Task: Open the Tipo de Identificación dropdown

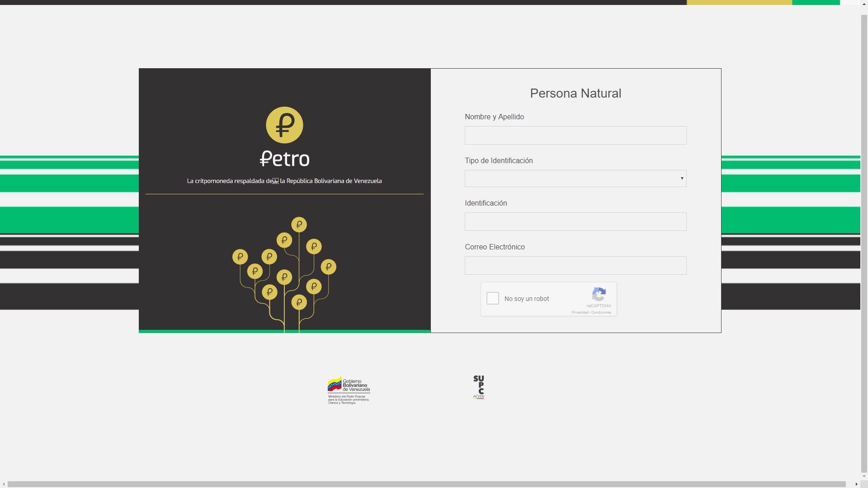Action: click(576, 178)
